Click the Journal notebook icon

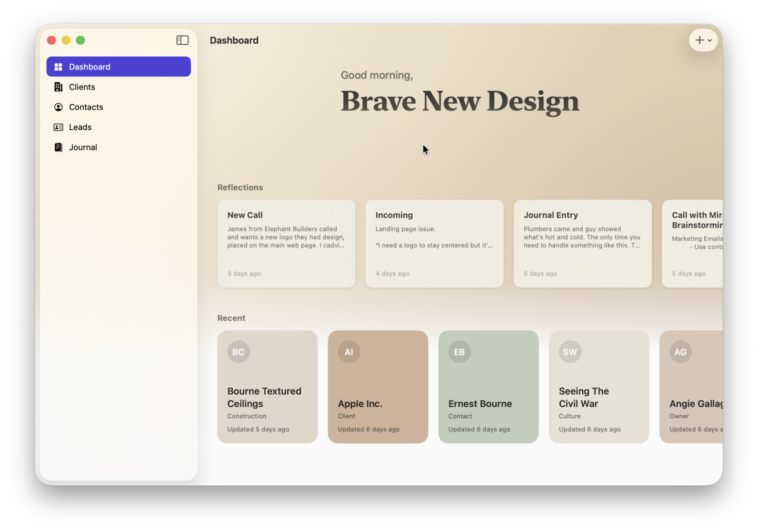coord(58,147)
